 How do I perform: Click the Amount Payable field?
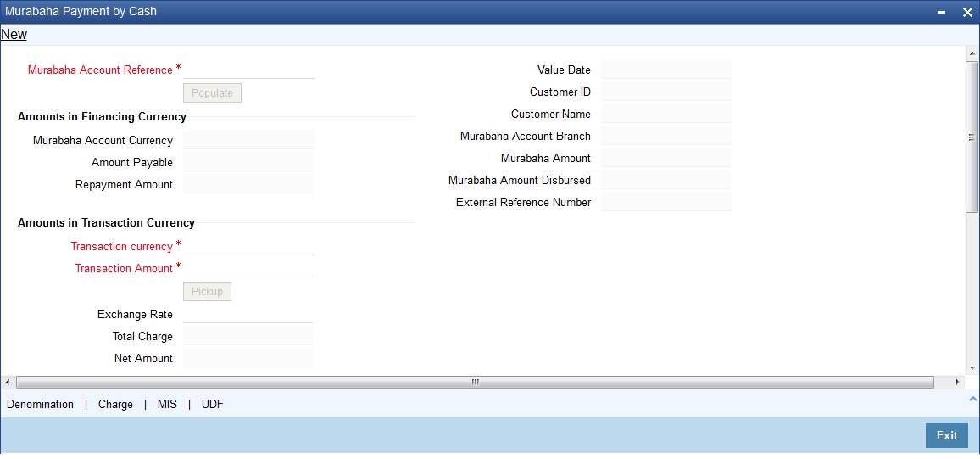point(248,162)
